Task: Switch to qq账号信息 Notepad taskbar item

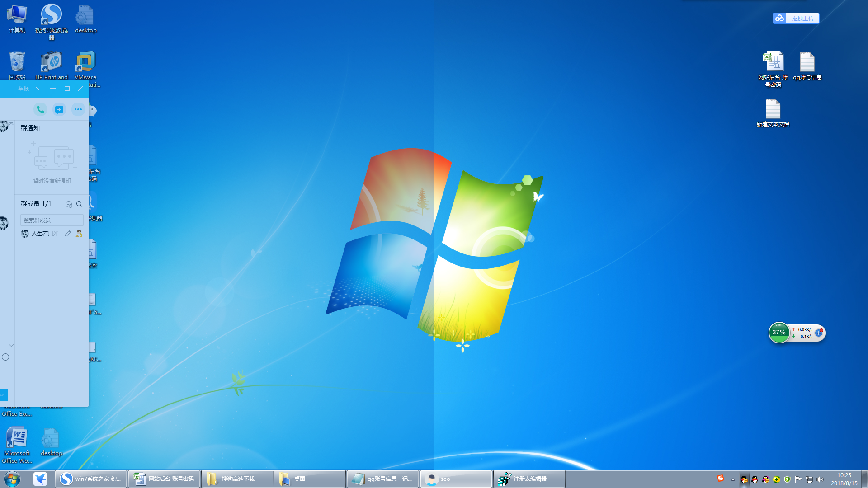Action: (383, 479)
